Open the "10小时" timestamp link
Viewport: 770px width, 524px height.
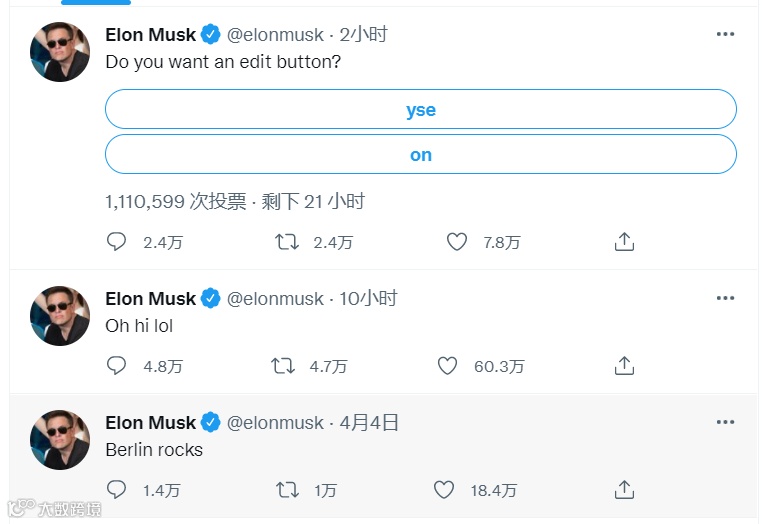click(x=369, y=299)
